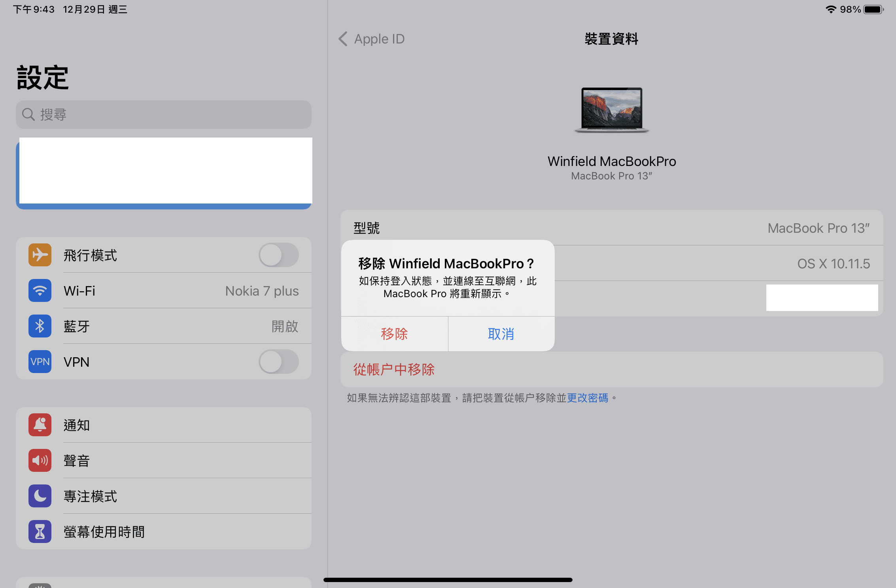This screenshot has height=588, width=896.
Task: Tap the battery icon in status bar
Action: (873, 9)
